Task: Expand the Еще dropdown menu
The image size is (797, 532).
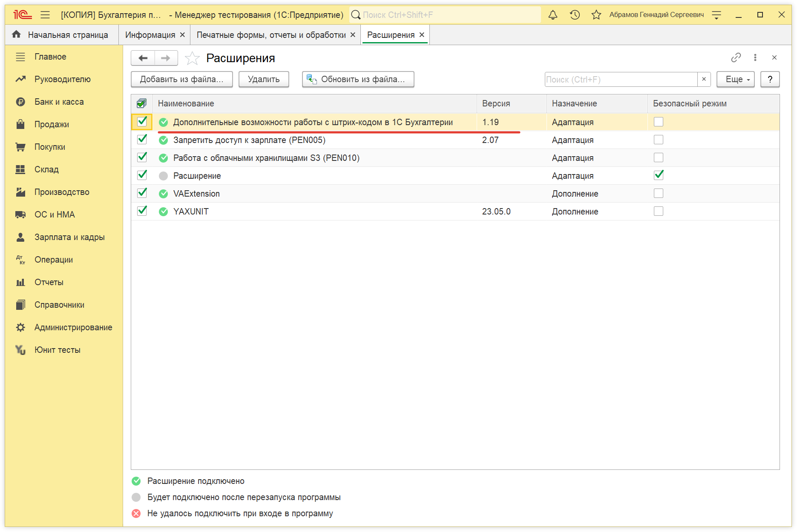Action: click(735, 79)
